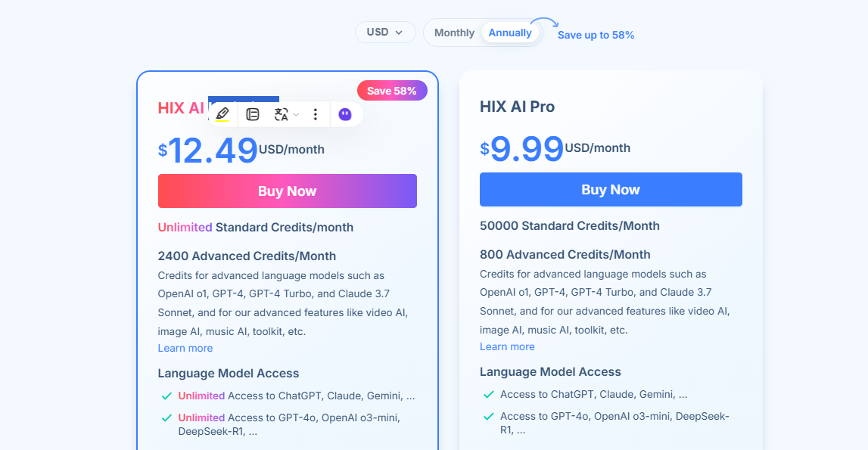Open the USD currency dropdown
The width and height of the screenshot is (868, 450).
click(385, 32)
